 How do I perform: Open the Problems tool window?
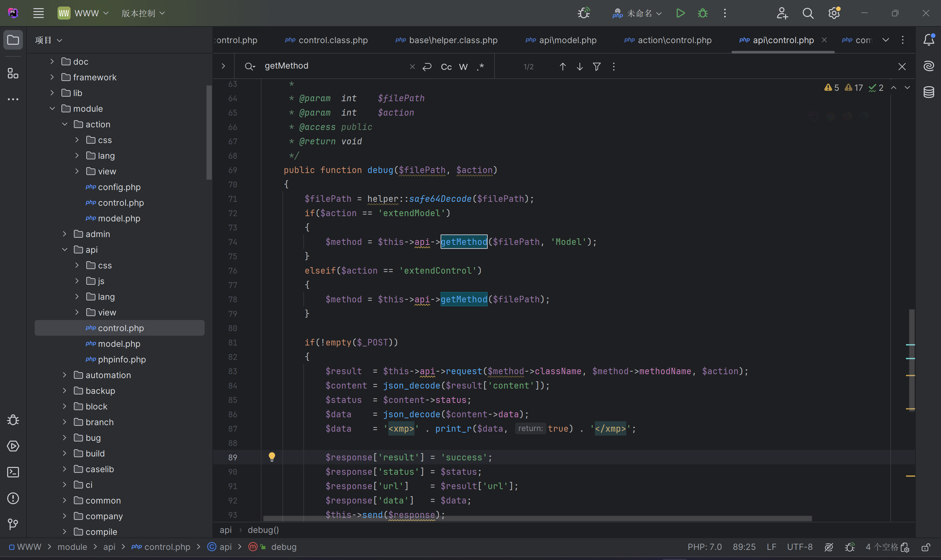[13, 498]
